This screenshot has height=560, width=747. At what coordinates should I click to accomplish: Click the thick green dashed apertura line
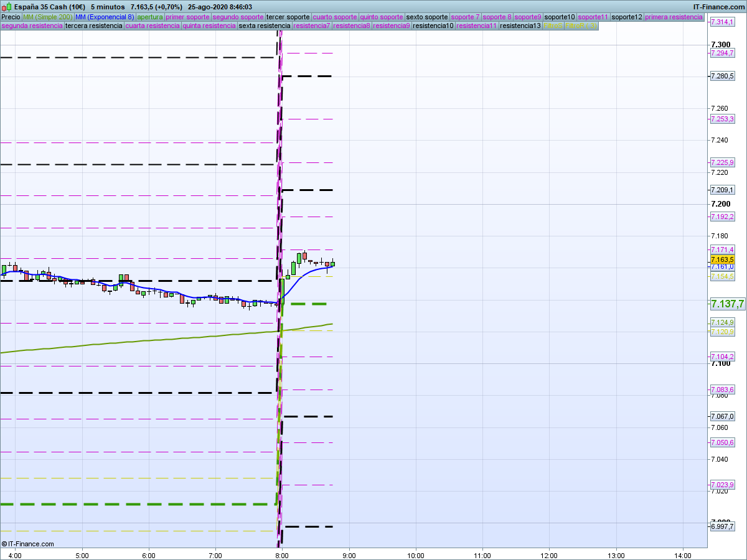point(309,304)
